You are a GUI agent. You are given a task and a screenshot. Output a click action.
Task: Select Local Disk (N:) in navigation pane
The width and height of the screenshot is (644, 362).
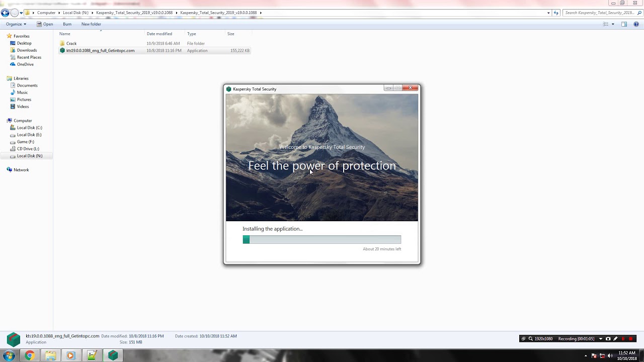(x=26, y=156)
